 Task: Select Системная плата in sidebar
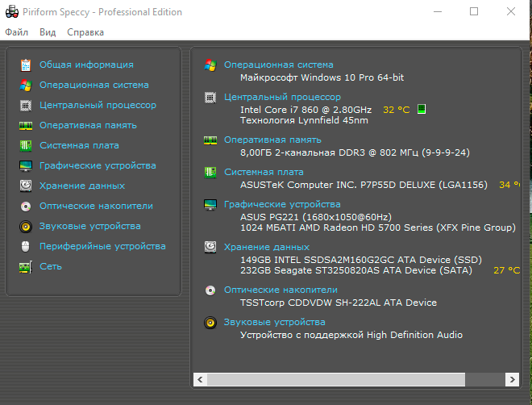(79, 145)
